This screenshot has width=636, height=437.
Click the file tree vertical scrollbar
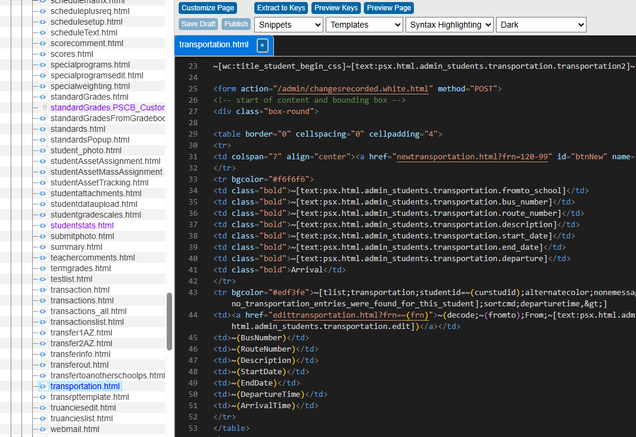coord(169,320)
